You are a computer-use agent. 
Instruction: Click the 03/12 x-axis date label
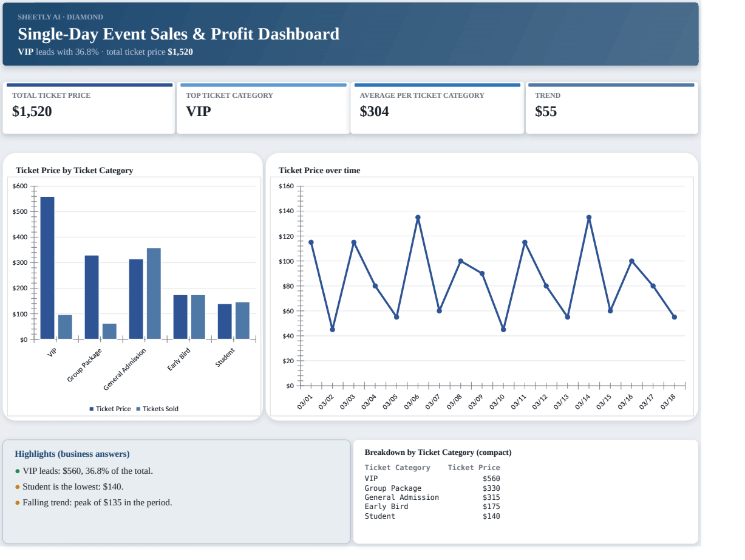click(540, 401)
